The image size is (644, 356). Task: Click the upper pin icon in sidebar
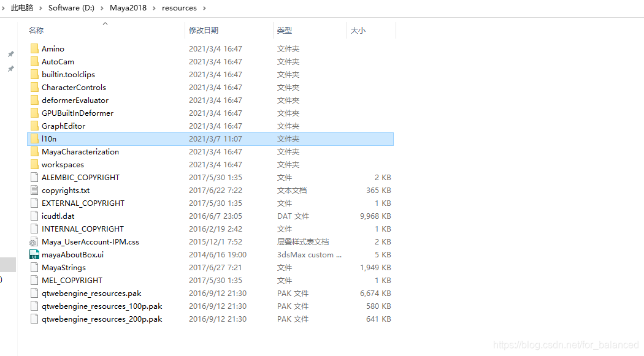coord(11,54)
